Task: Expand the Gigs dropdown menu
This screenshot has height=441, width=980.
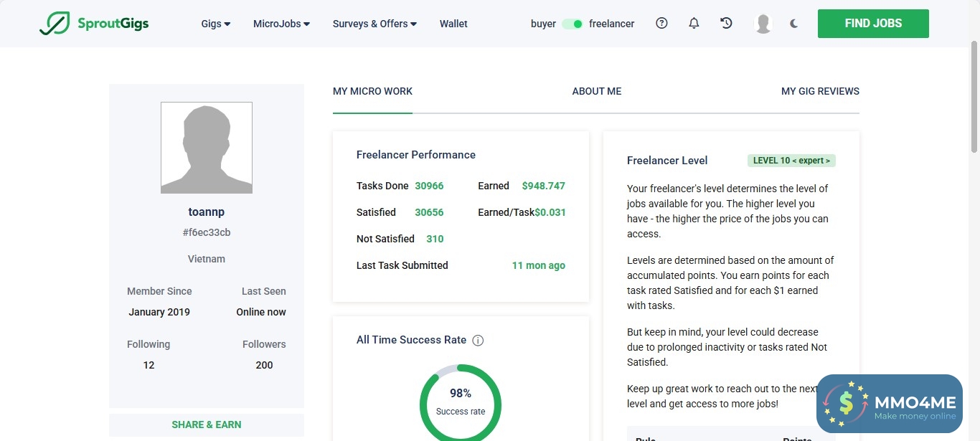Action: [215, 24]
